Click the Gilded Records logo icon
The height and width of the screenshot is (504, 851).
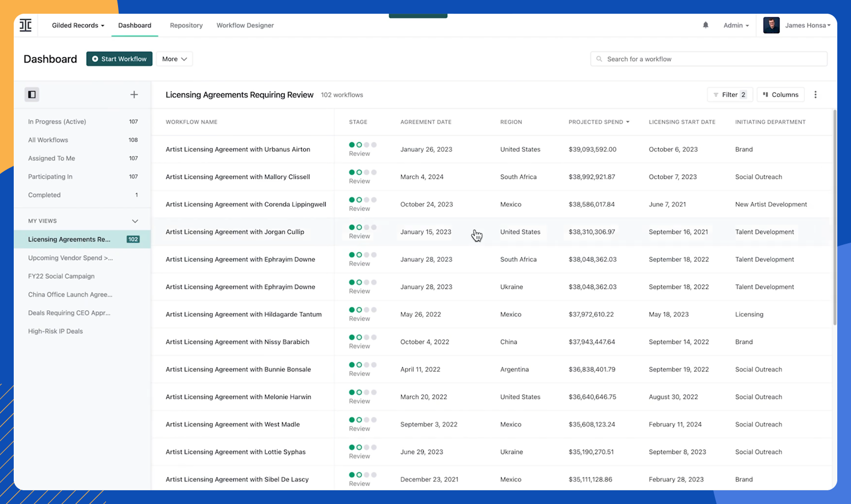coord(25,25)
